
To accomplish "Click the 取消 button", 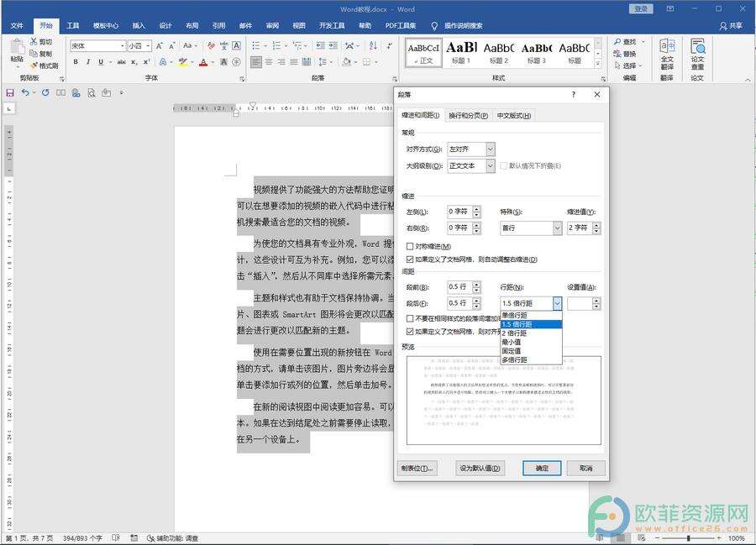I will (x=585, y=468).
